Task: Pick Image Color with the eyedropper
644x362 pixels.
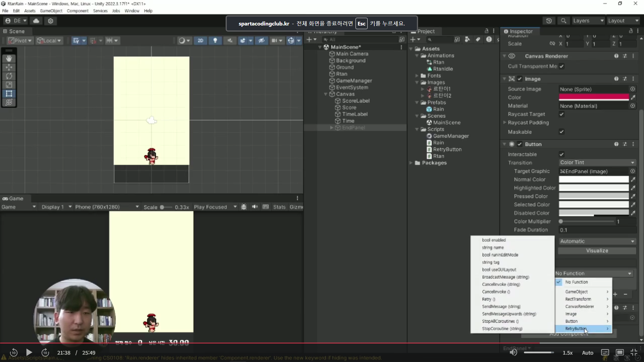Action: pyautogui.click(x=633, y=98)
